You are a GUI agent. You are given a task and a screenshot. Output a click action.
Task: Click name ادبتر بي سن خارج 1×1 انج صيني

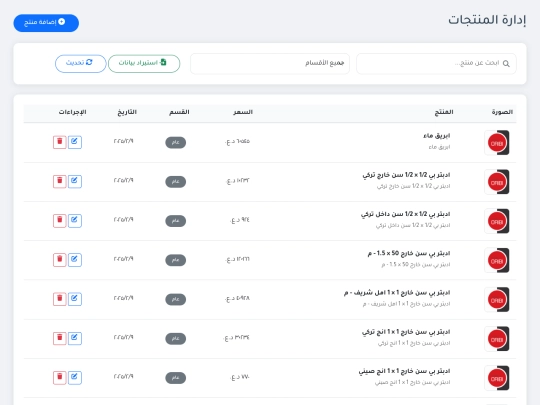[404, 372]
